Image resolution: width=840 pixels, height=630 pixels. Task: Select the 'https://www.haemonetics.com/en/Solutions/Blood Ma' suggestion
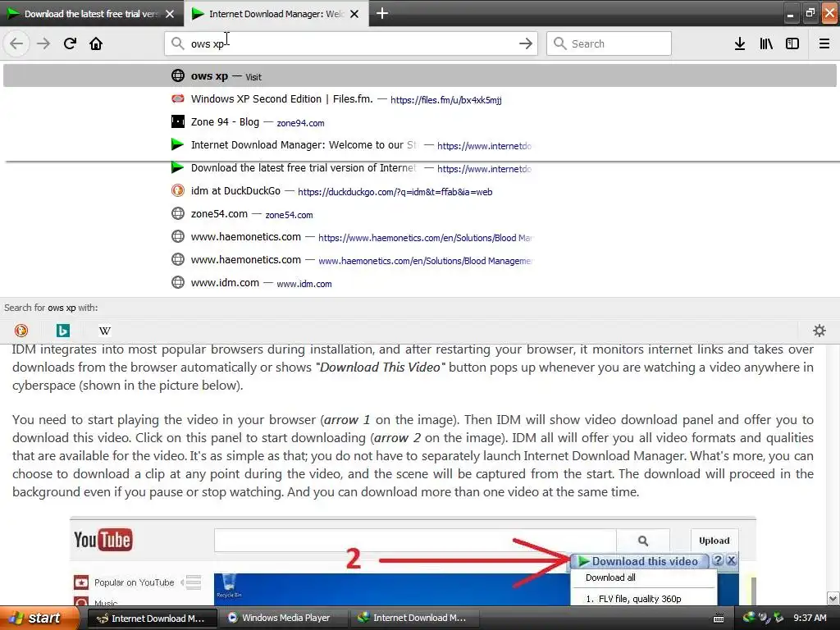(x=419, y=237)
